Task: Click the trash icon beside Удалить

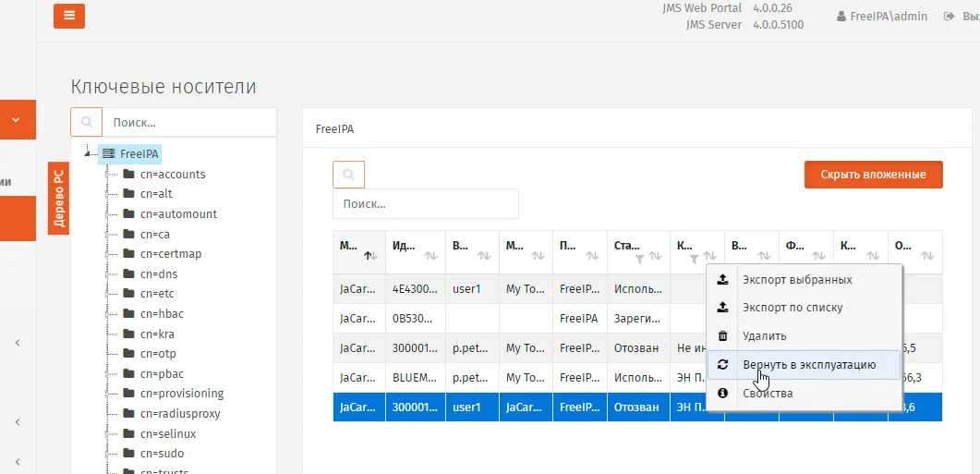Action: 723,335
